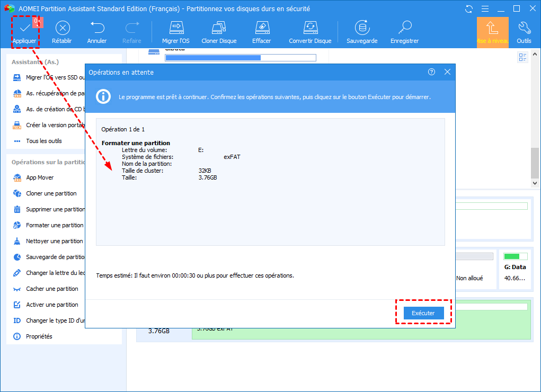Close the Opérations en attente dialog
The width and height of the screenshot is (541, 392).
447,72
